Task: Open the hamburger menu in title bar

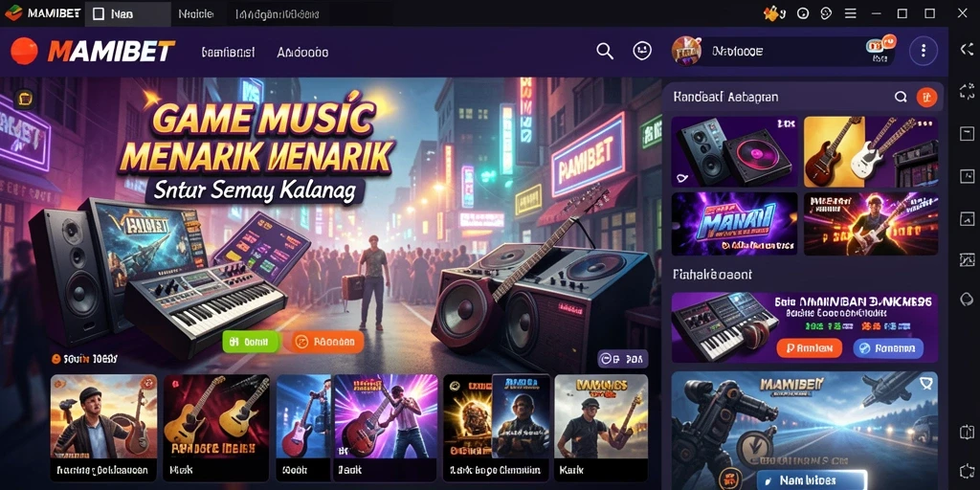Action: pos(851,13)
